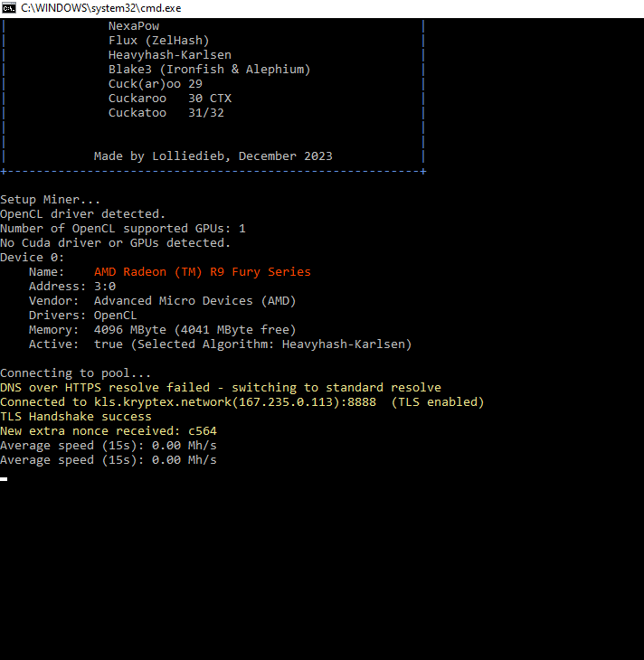
Task: Click the Flux (ZelHash) line
Action: click(x=159, y=41)
